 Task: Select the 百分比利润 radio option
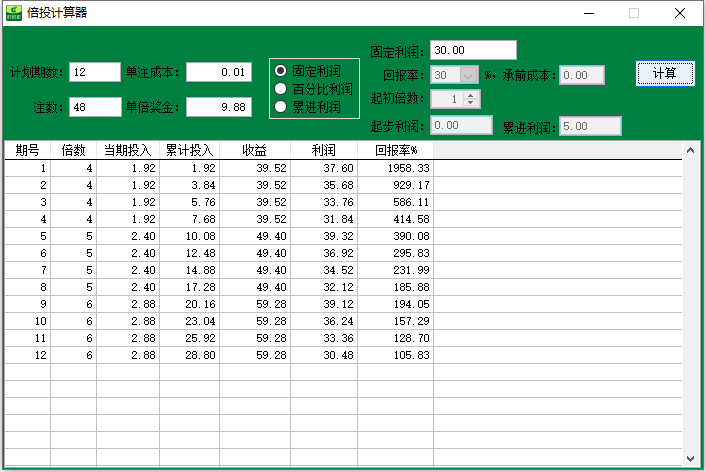click(281, 89)
